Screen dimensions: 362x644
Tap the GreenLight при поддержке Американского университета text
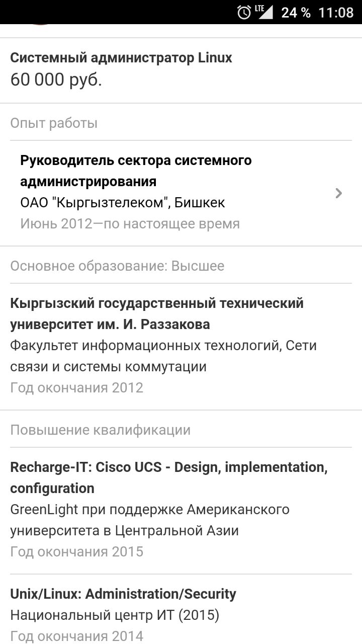150,520
